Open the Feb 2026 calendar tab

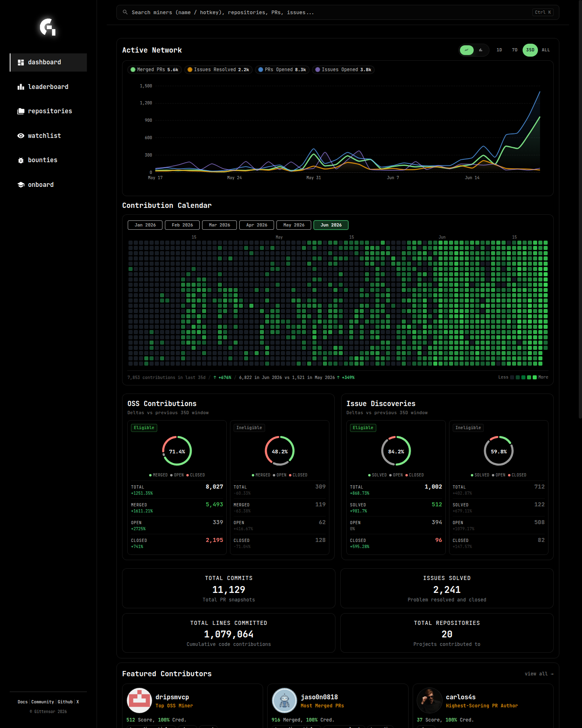(182, 225)
